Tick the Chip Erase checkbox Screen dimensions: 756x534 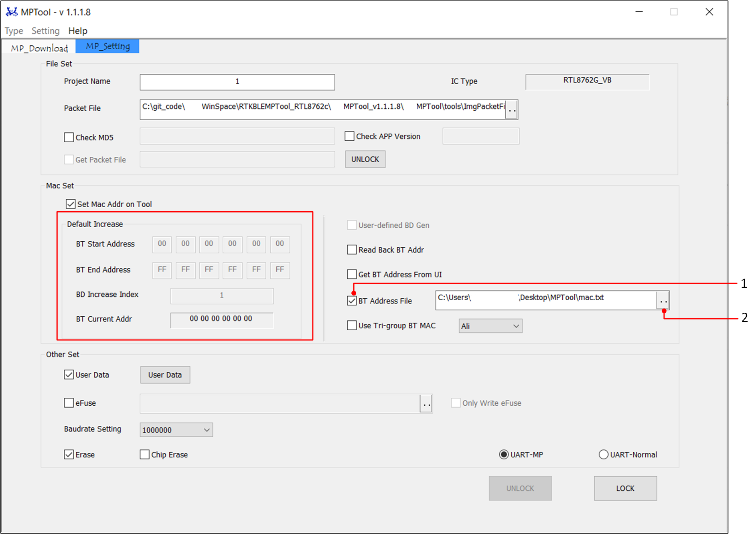pyautogui.click(x=144, y=455)
